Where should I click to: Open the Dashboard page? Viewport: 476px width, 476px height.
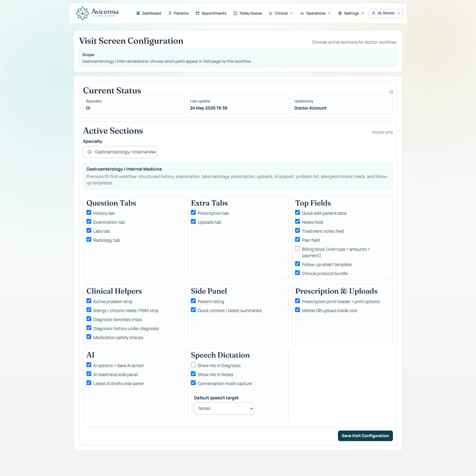[x=149, y=13]
